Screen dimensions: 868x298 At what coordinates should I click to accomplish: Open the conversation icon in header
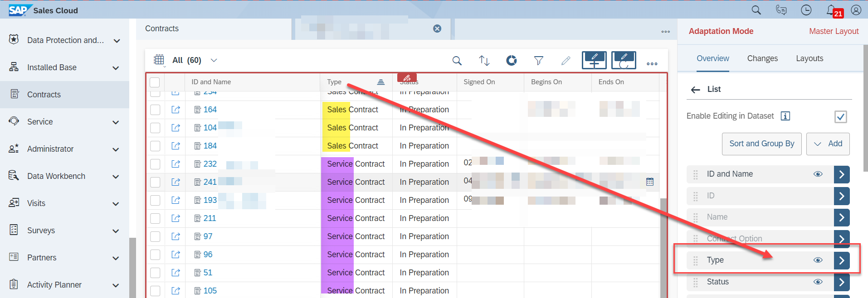click(x=781, y=10)
